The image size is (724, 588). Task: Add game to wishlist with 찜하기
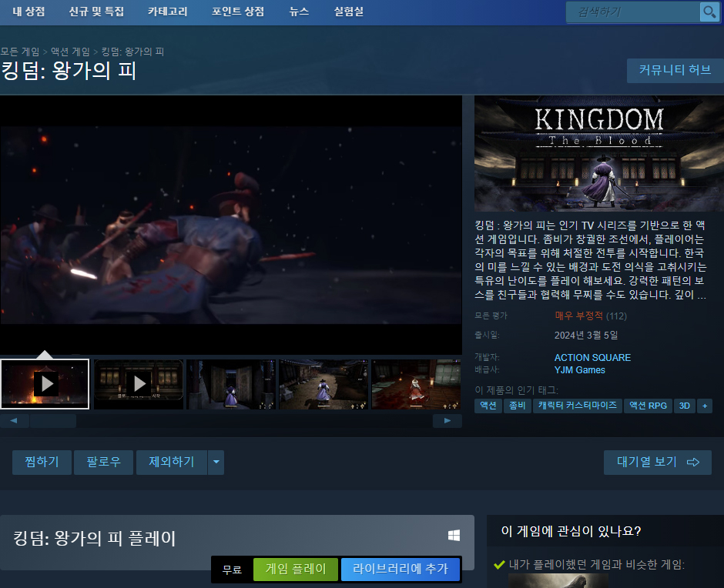point(42,462)
